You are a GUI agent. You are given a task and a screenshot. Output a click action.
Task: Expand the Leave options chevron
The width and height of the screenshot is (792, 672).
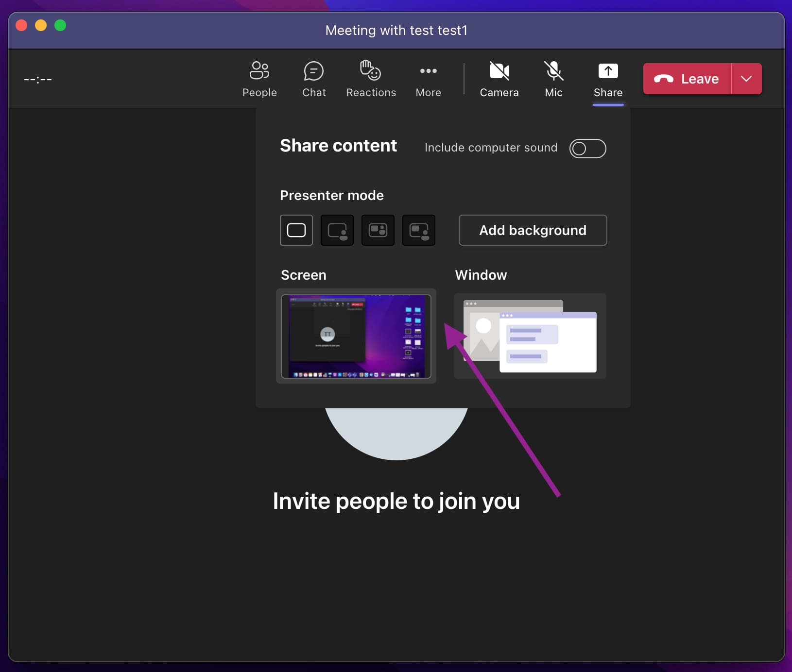pyautogui.click(x=746, y=79)
